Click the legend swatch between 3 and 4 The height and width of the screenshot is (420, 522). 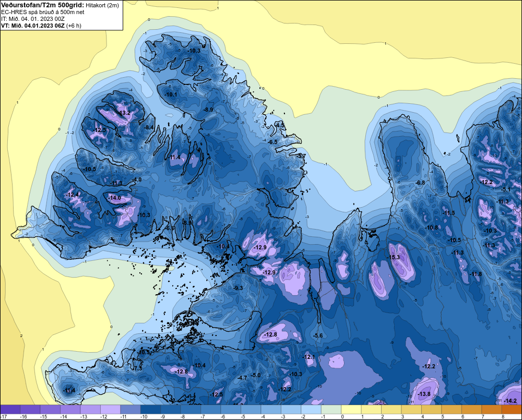point(411,409)
